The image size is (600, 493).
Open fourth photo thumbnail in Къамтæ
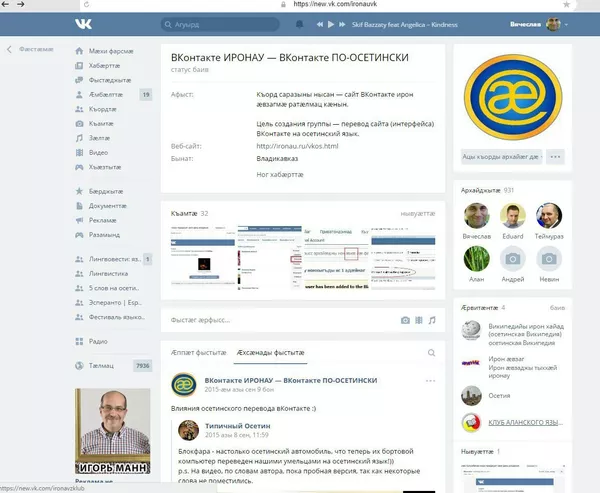[x=403, y=258]
